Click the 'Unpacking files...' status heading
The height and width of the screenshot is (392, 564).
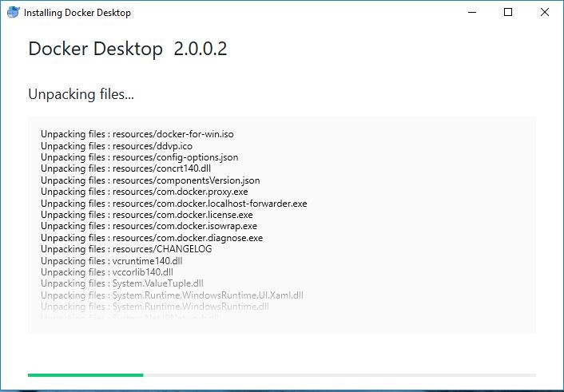point(81,94)
